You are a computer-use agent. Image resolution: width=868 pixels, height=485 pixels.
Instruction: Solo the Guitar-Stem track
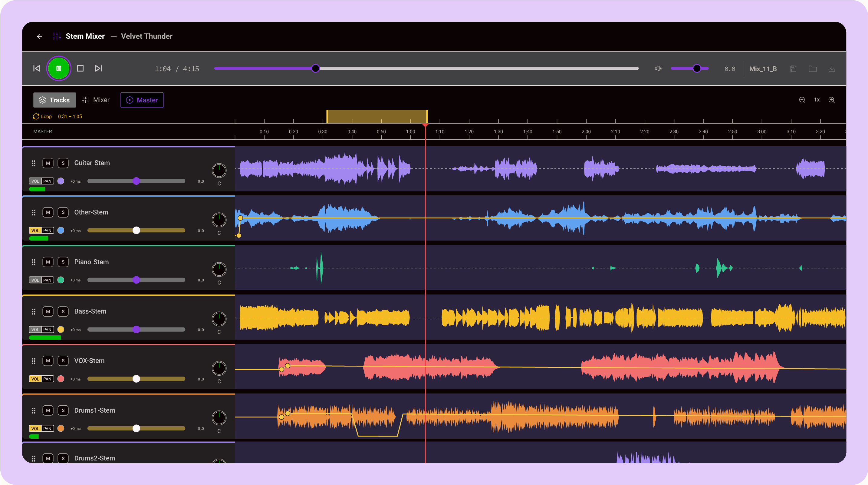[x=63, y=163]
